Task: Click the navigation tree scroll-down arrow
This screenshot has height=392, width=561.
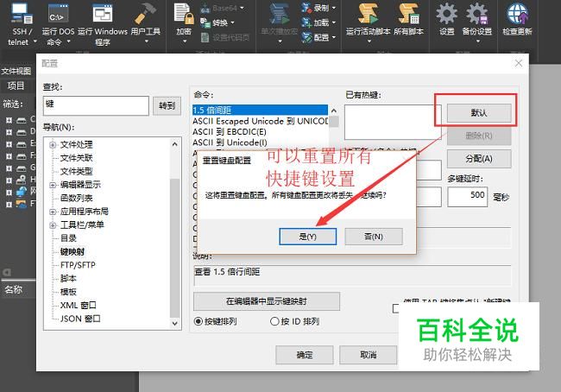Action: click(x=175, y=323)
